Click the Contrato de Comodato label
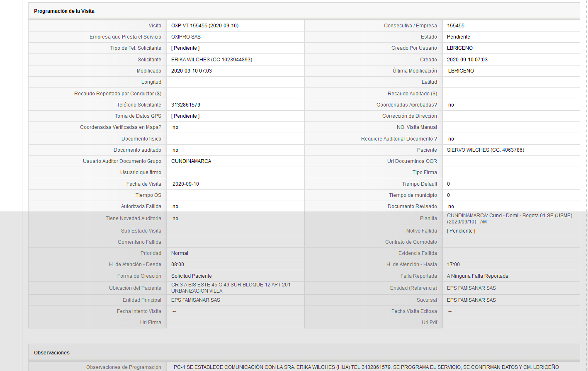The image size is (588, 371). tap(411, 242)
